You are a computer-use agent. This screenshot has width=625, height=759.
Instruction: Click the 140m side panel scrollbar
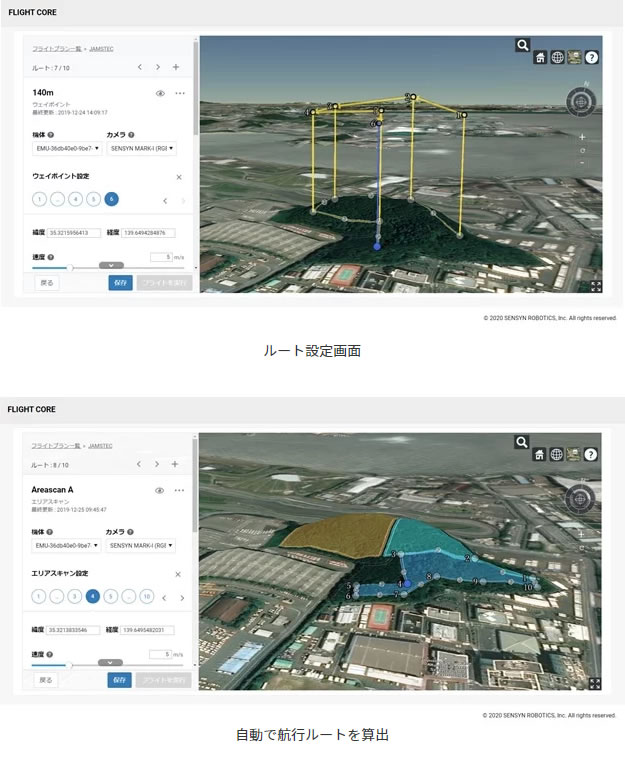[196, 87]
